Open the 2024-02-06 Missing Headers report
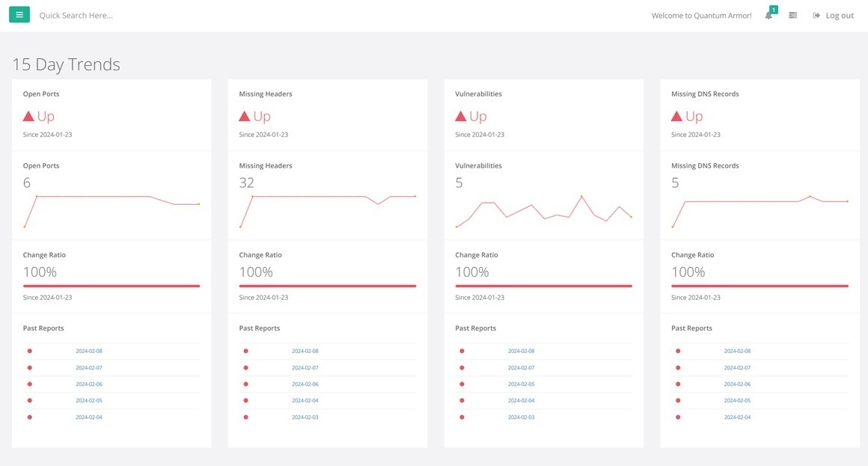 click(305, 384)
